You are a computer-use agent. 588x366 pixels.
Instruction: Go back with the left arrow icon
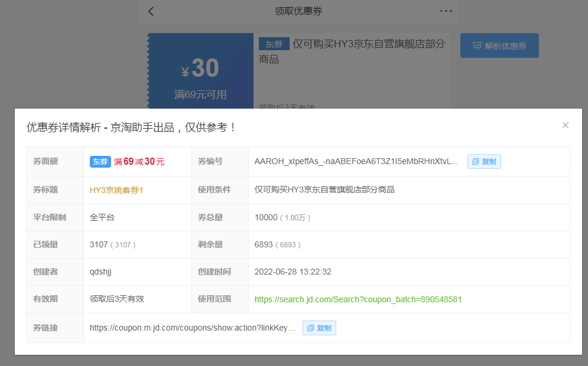[151, 11]
